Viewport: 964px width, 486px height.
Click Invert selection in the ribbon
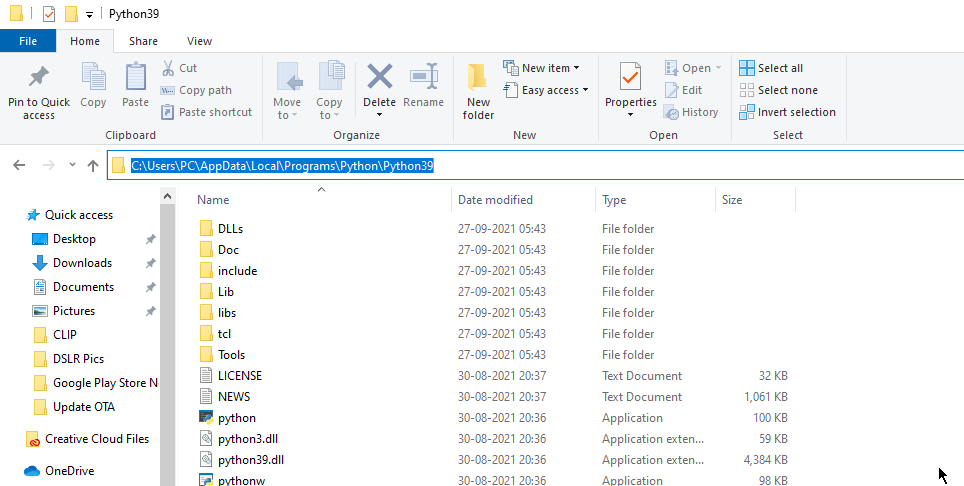(x=788, y=112)
